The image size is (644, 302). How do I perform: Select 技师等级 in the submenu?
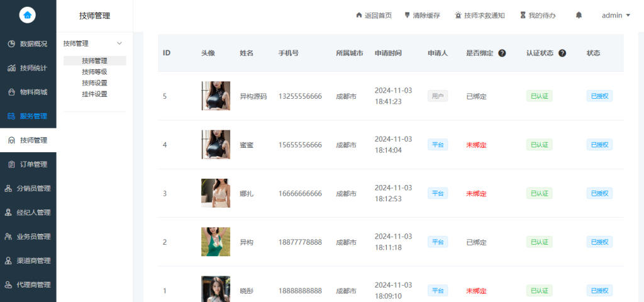click(94, 72)
